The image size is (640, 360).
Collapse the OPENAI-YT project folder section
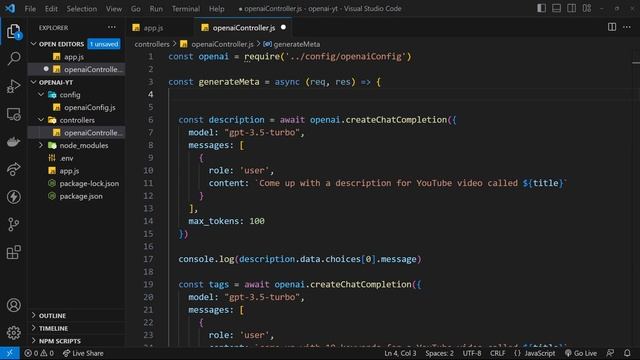(34, 82)
